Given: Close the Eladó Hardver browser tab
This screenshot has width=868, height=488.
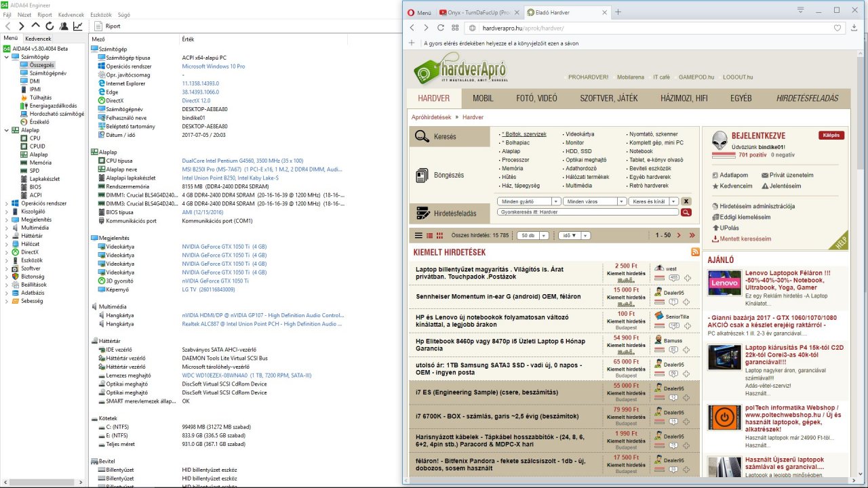Looking at the screenshot, I should tap(604, 12).
